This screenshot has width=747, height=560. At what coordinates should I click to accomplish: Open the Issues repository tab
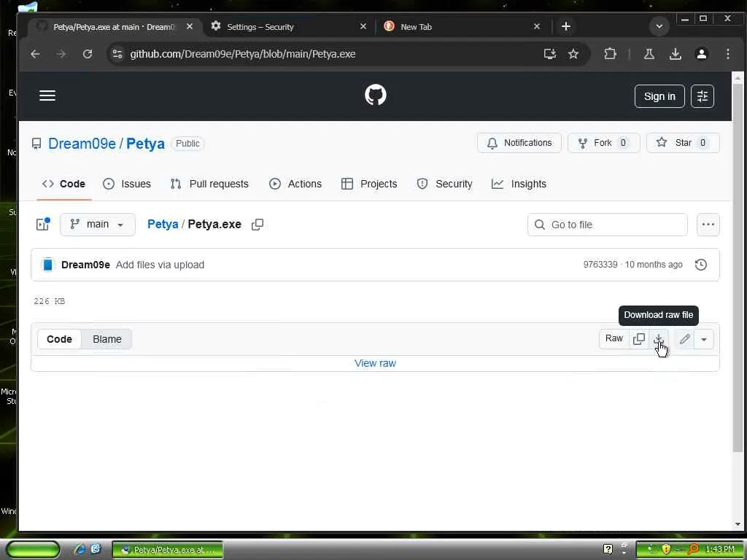[127, 184]
